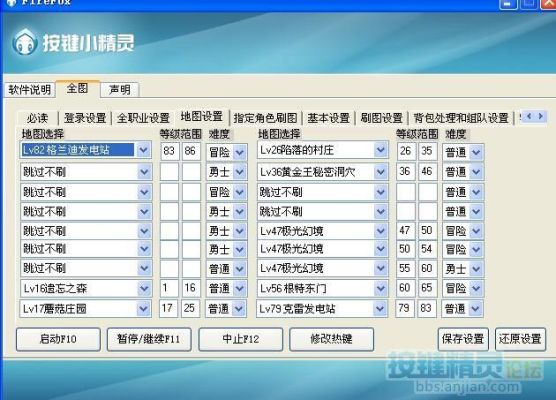
Task: Open the Lv36黄金王秘密洞穴 map dropdown
Action: coord(380,172)
